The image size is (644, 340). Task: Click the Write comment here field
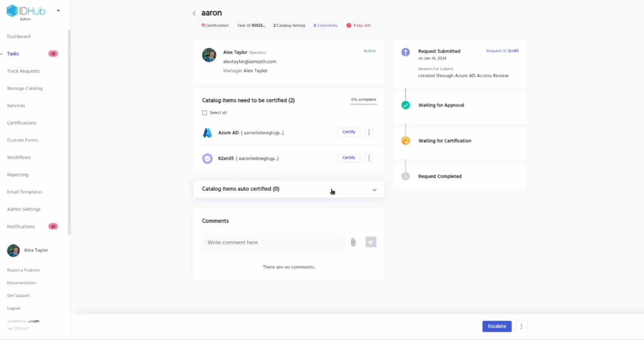point(273,242)
